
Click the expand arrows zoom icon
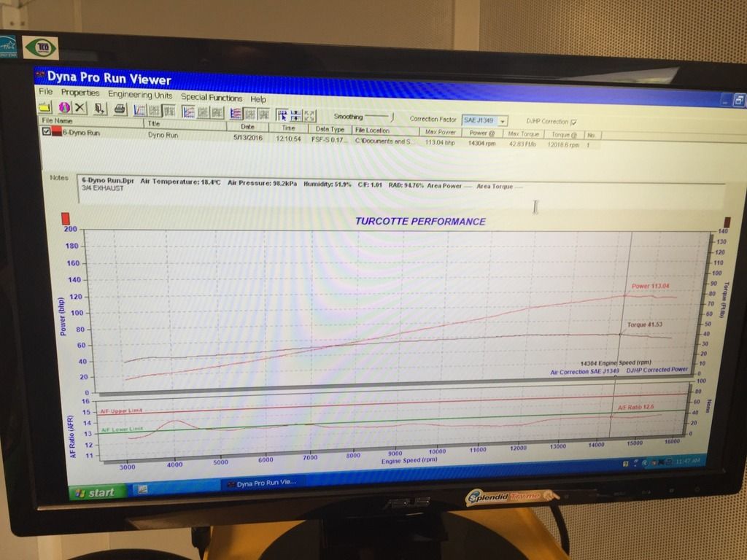click(x=309, y=115)
